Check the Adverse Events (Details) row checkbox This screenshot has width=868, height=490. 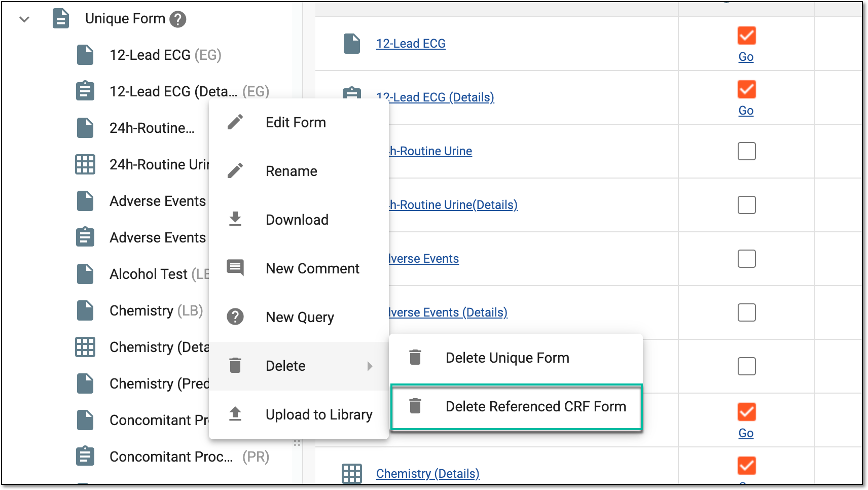747,312
